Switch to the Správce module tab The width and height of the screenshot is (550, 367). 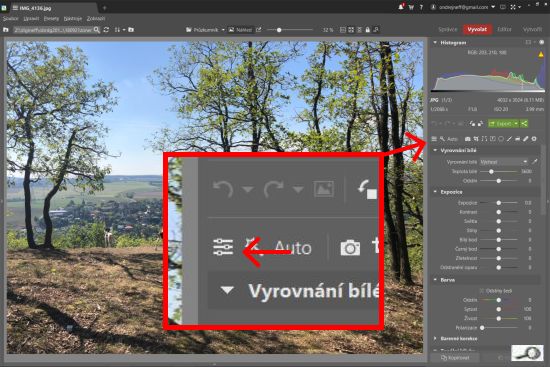click(448, 29)
